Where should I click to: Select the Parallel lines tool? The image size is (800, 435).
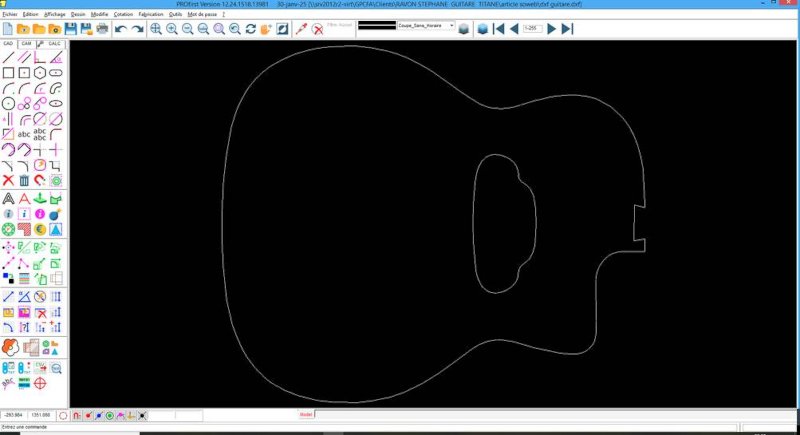(x=24, y=58)
